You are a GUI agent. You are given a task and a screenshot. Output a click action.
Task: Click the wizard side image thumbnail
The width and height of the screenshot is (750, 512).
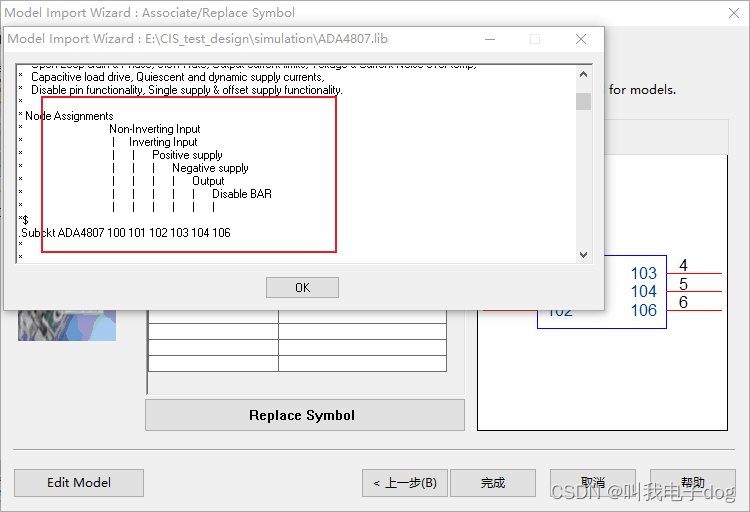[x=67, y=325]
